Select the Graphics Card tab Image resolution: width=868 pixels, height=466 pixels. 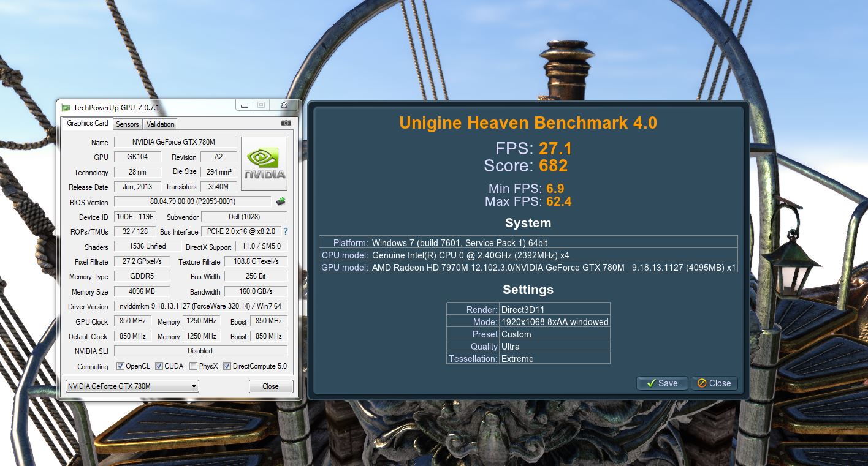click(88, 123)
